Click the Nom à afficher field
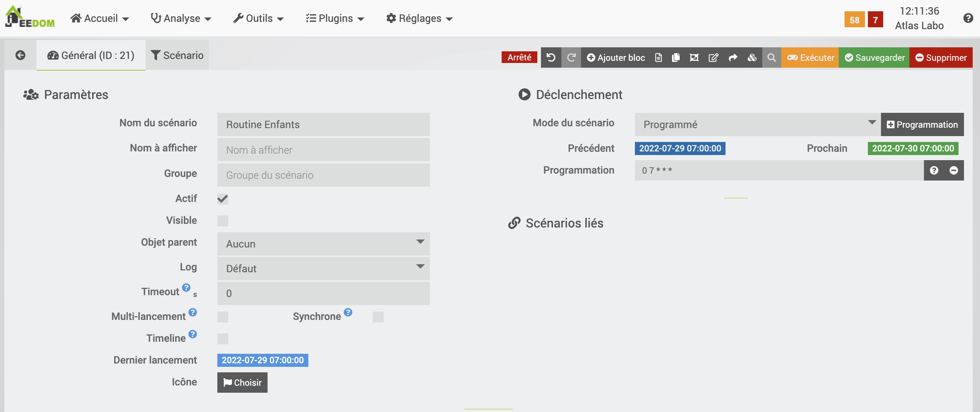Image resolution: width=980 pixels, height=412 pixels. 323,150
